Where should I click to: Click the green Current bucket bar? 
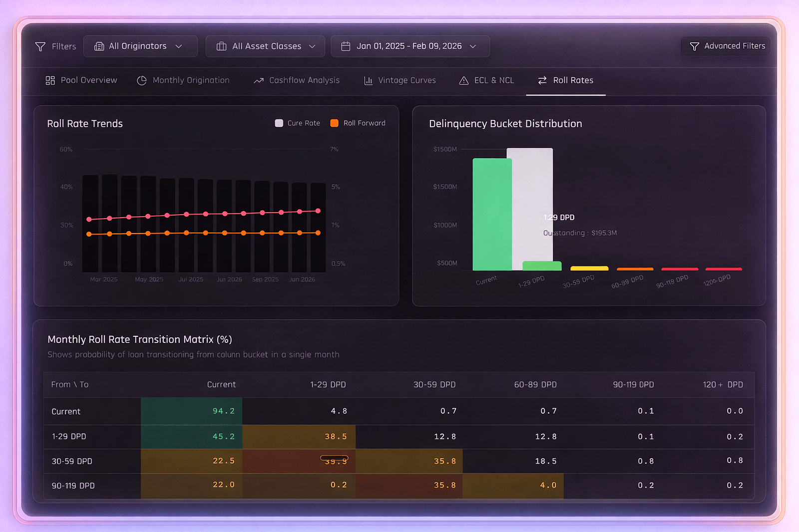tap(492, 215)
